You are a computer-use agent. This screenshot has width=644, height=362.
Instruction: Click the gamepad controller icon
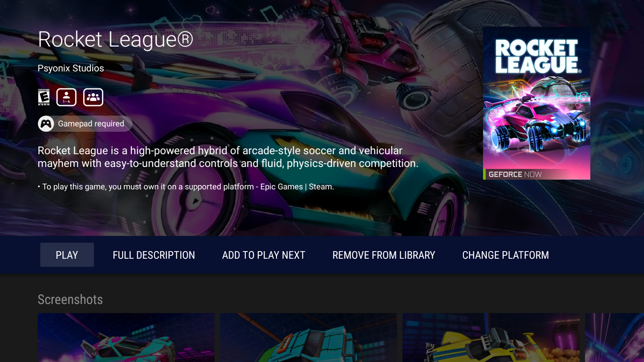point(46,124)
